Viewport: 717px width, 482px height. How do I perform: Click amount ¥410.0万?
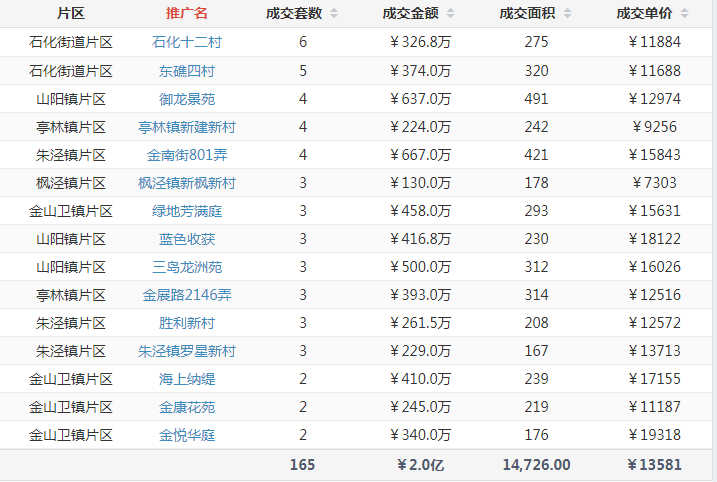[x=420, y=379]
